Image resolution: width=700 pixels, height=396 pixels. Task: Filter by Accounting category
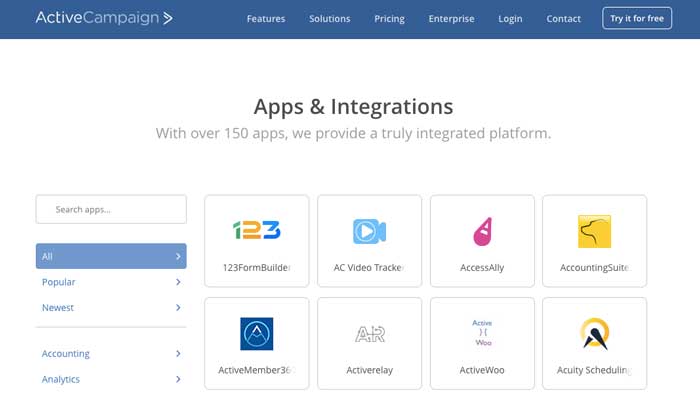(x=111, y=354)
